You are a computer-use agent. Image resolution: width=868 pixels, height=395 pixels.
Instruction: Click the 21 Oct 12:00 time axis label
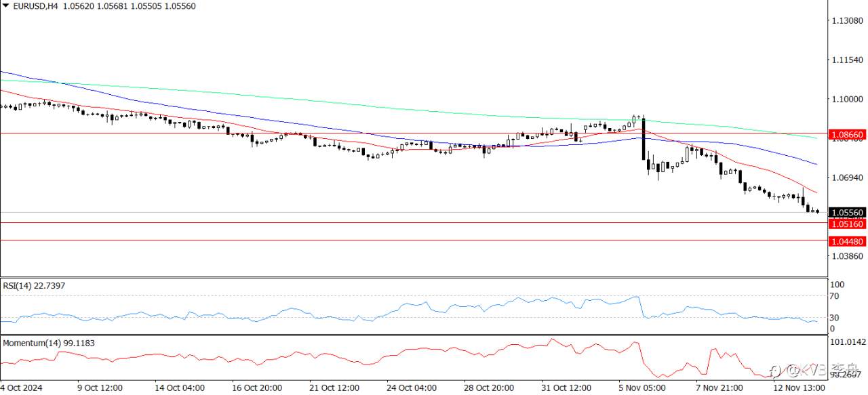(334, 388)
